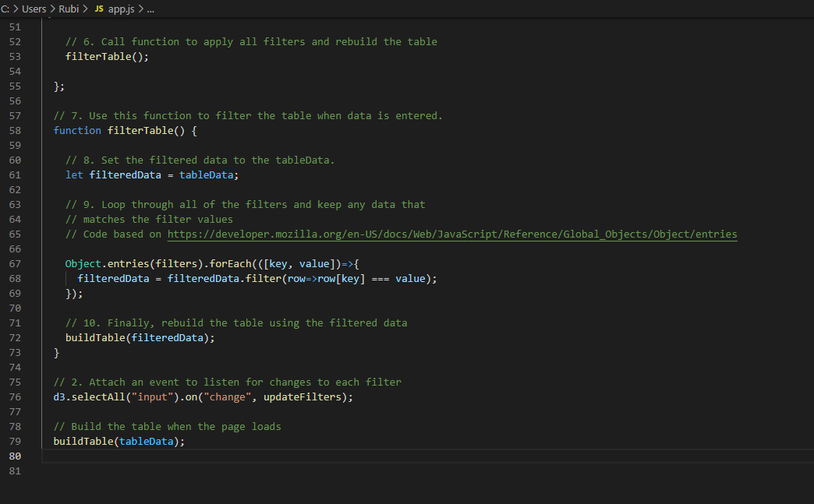Open the "Rubi" folder breadcrumb dropdown
Viewport: 814px width, 504px height.
tap(69, 9)
